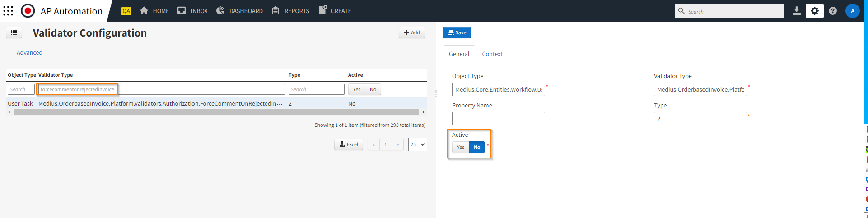
Task: Open help question mark icon
Action: (x=833, y=11)
